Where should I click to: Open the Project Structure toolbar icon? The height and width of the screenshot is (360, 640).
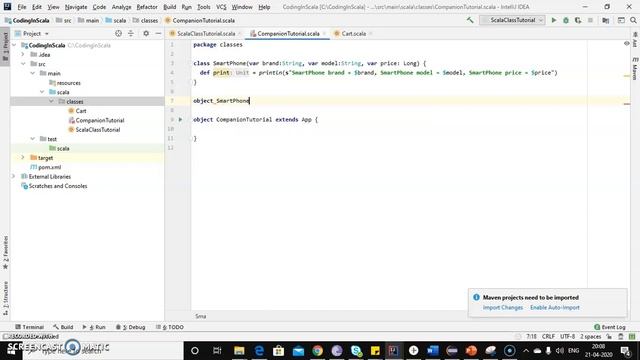coord(606,20)
